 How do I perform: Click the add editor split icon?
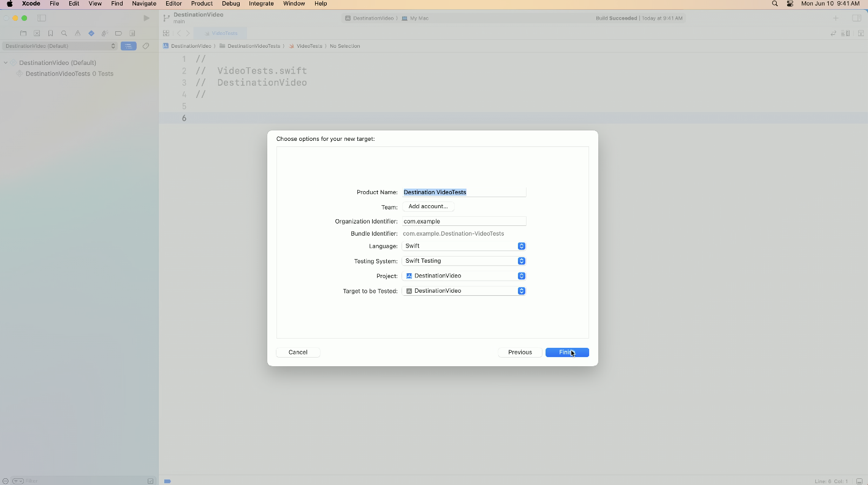(x=860, y=34)
